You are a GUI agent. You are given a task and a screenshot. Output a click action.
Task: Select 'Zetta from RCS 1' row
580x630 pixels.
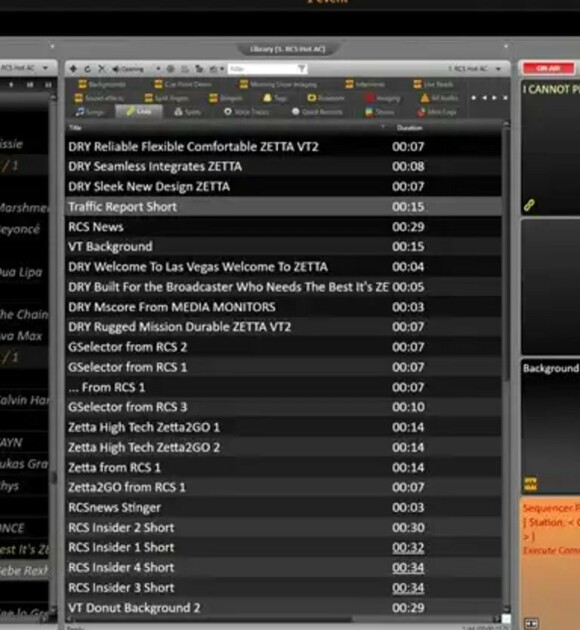(283, 467)
